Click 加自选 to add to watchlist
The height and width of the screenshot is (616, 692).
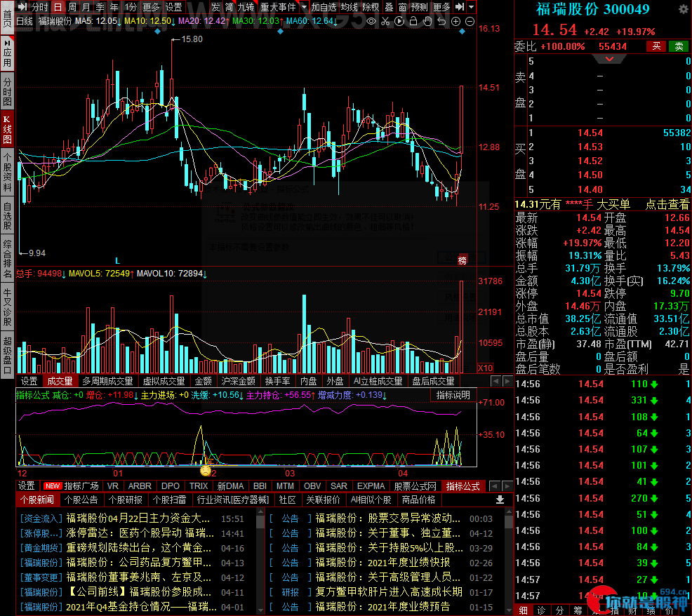324,7
